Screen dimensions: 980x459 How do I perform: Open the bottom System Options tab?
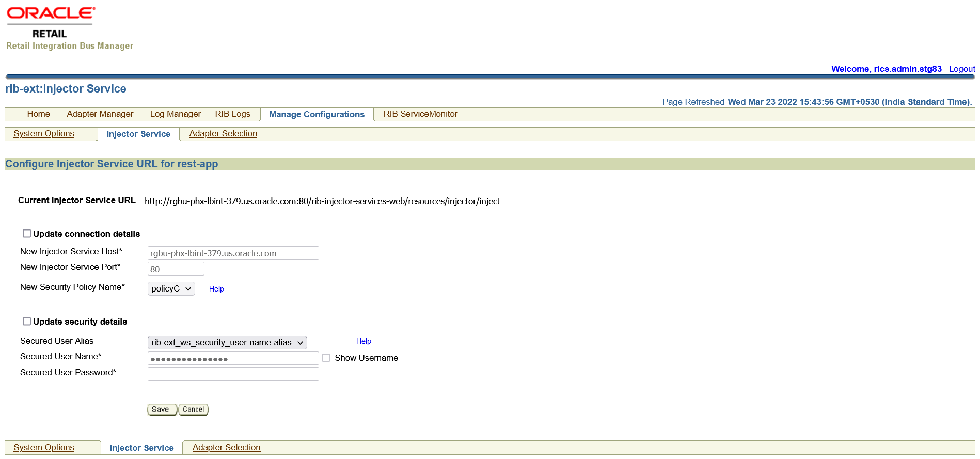coord(44,447)
